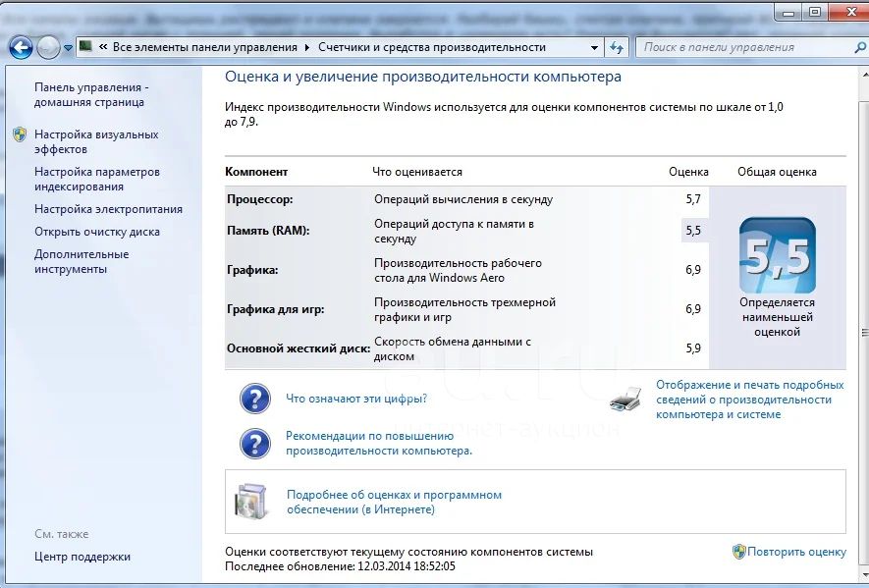
Task: Open 'Рекомендации по повышению производительности компьютера' link
Action: 379,444
